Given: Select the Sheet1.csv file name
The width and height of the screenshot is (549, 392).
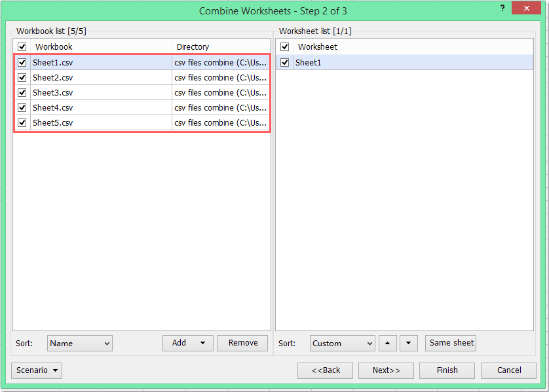Looking at the screenshot, I should (53, 63).
